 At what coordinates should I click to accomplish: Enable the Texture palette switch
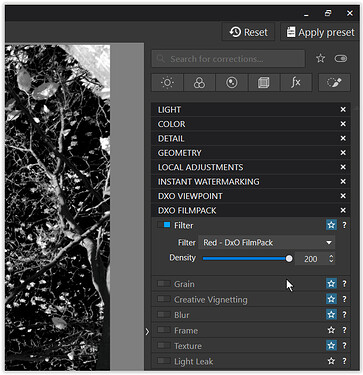tap(164, 345)
